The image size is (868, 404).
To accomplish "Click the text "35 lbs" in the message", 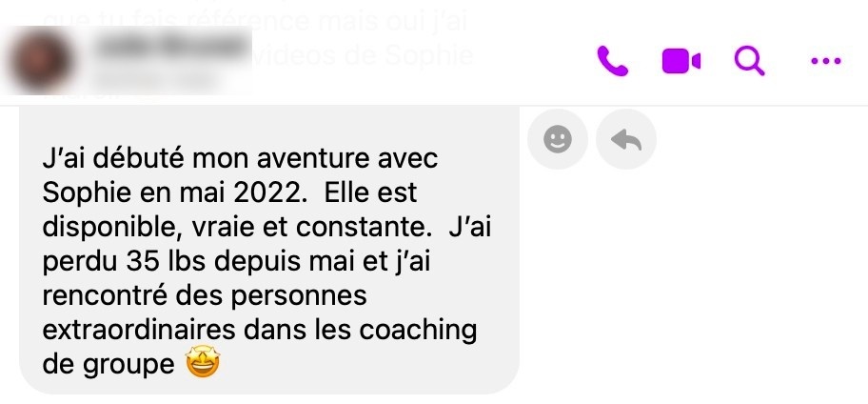I will [167, 262].
